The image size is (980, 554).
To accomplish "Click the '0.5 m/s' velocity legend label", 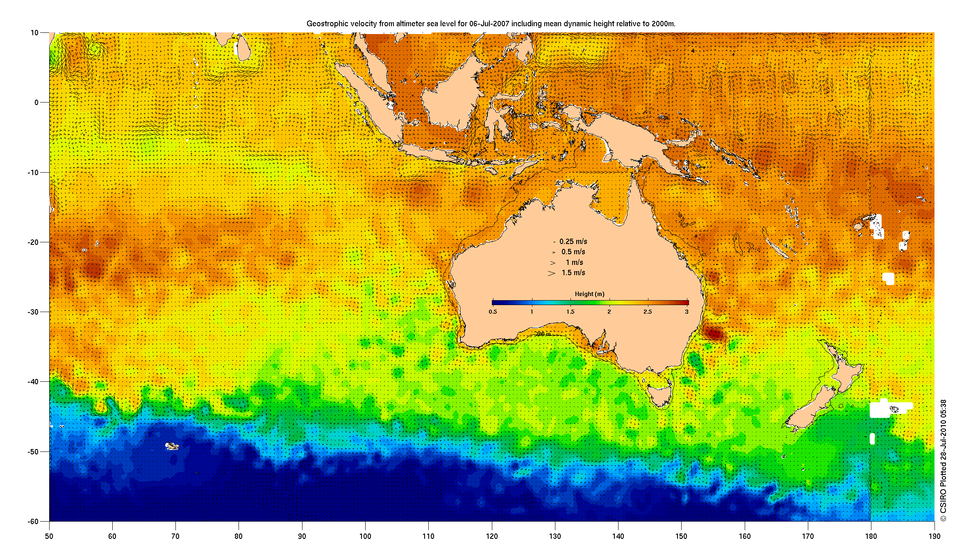I will point(573,252).
